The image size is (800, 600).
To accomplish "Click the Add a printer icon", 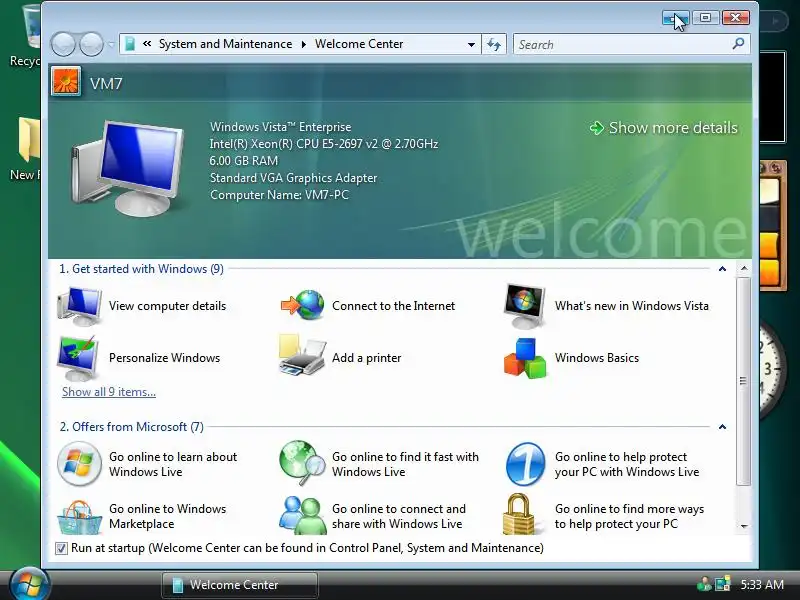I will [302, 355].
